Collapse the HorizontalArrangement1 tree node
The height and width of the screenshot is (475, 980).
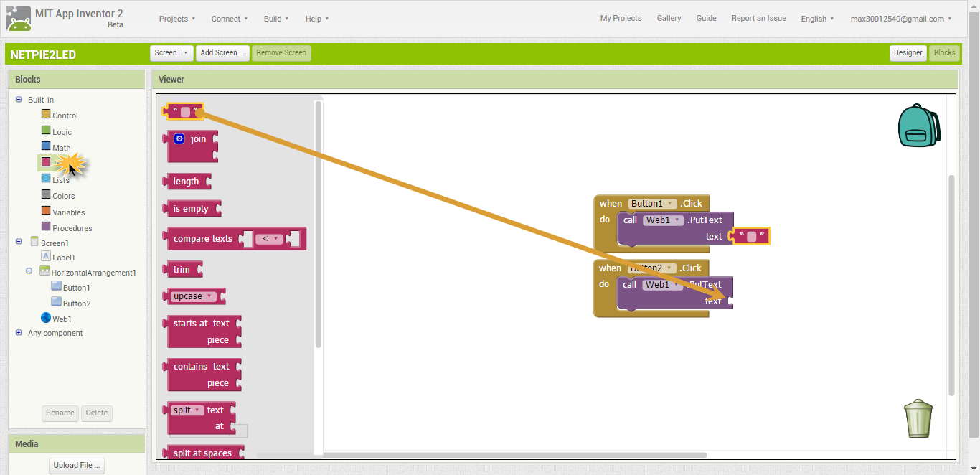point(29,272)
